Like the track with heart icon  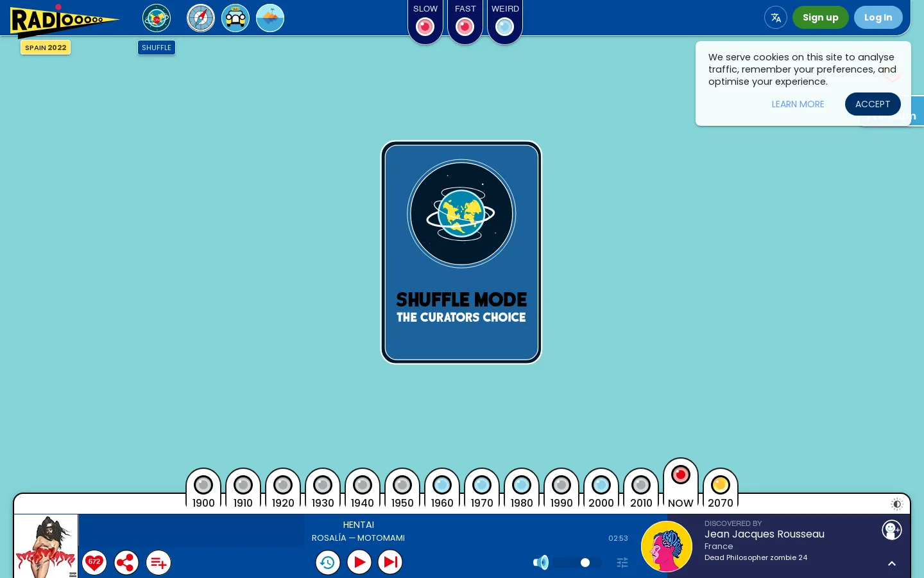[x=94, y=563]
